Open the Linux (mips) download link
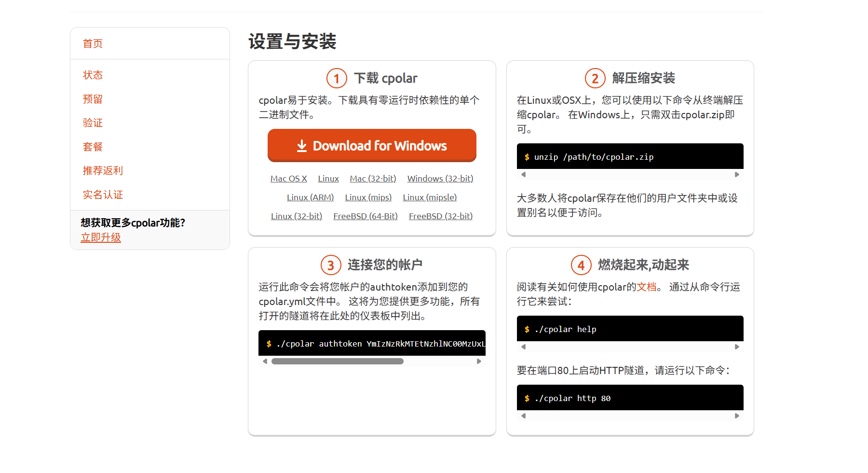 [368, 197]
